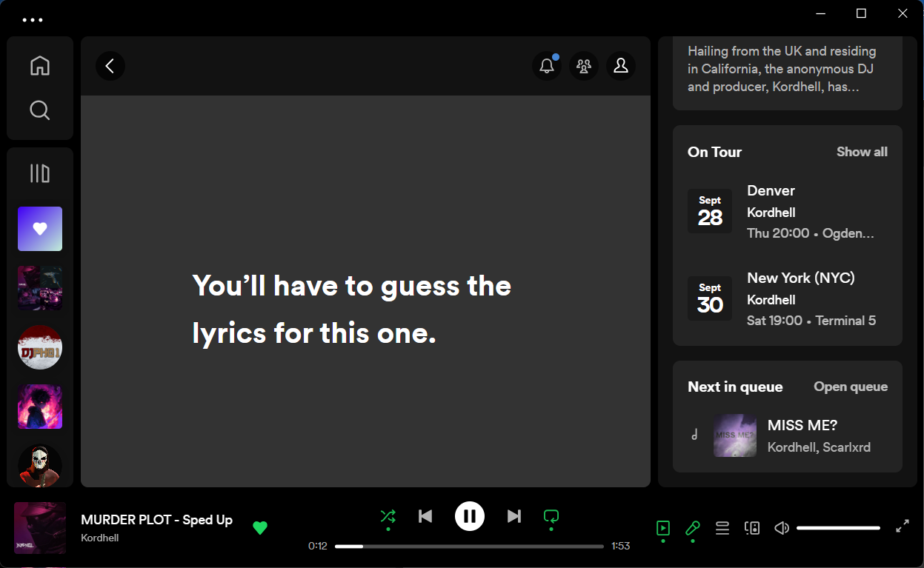The image size is (924, 568).
Task: Seek on the song progress bar
Action: 469,547
